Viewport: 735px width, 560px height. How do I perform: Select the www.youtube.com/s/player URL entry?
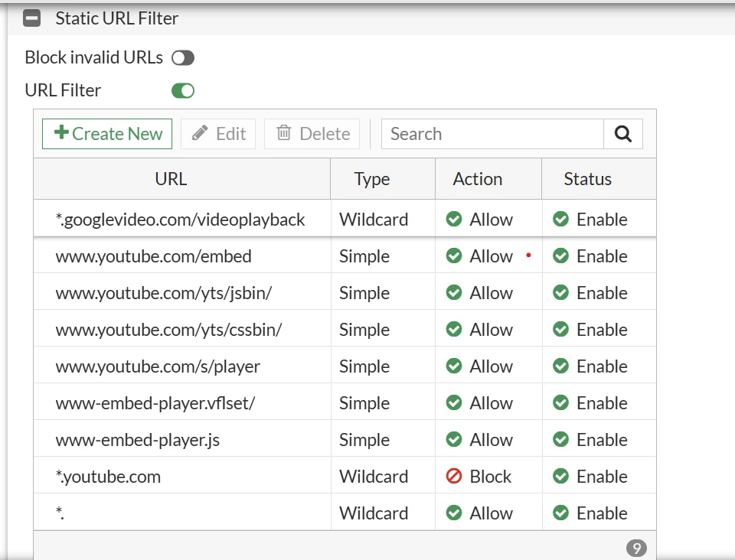click(x=158, y=366)
